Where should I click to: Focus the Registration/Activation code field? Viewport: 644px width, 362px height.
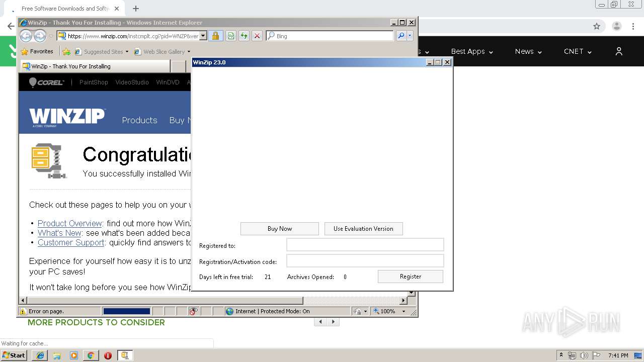tap(365, 261)
